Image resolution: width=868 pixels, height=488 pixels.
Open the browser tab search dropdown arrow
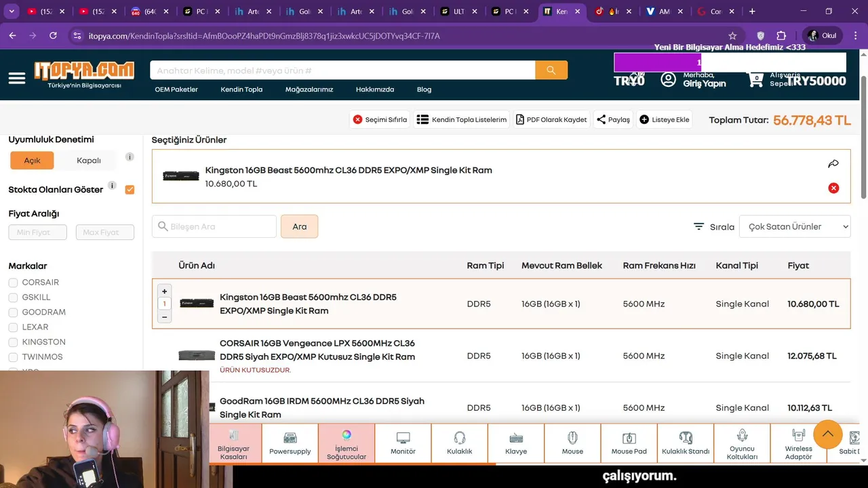tap(12, 12)
